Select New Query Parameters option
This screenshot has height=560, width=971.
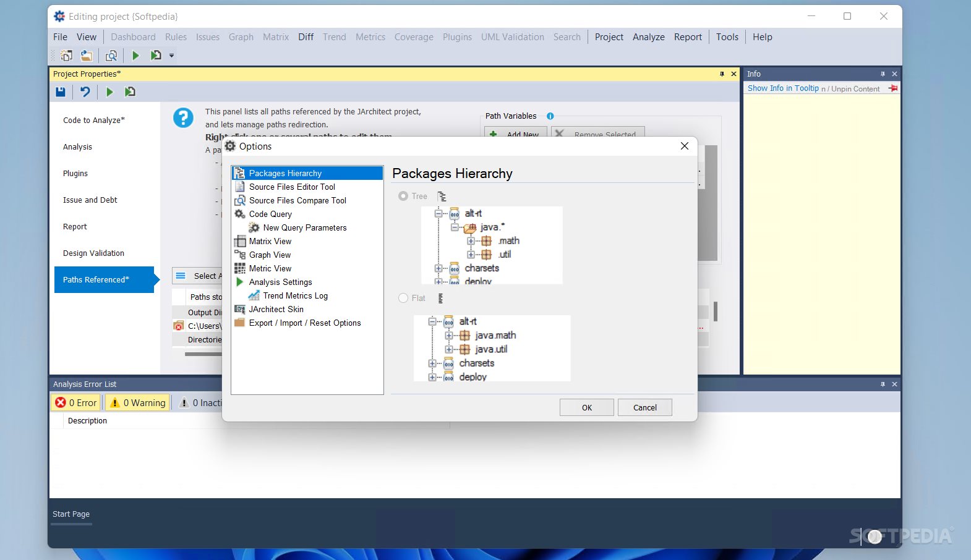pos(305,227)
